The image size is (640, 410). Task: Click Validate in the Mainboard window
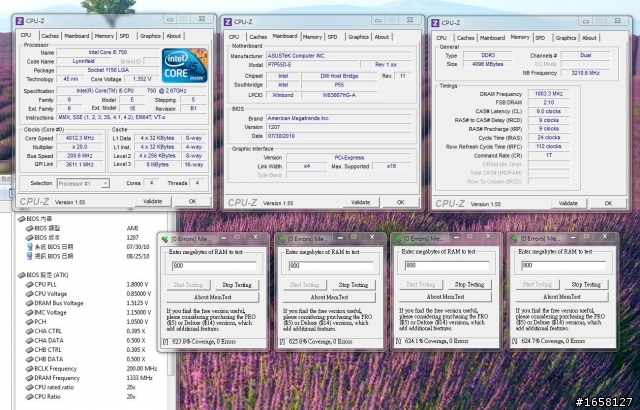[x=361, y=202]
